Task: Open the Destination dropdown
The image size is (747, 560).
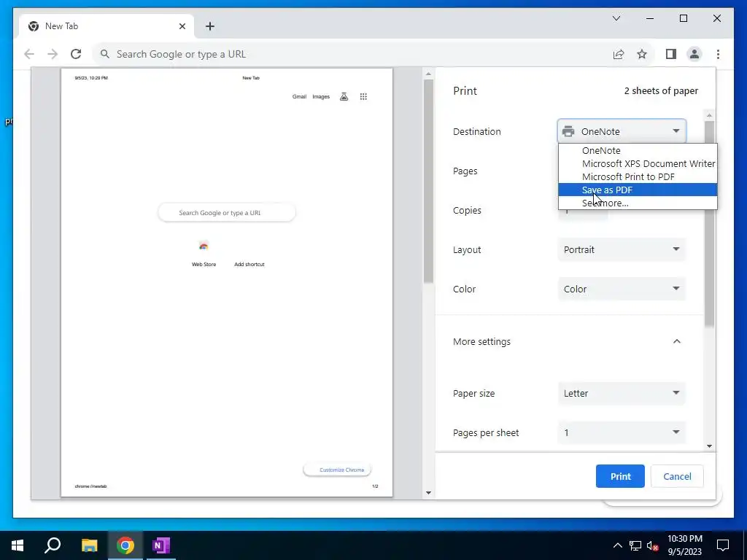Action: coord(622,131)
